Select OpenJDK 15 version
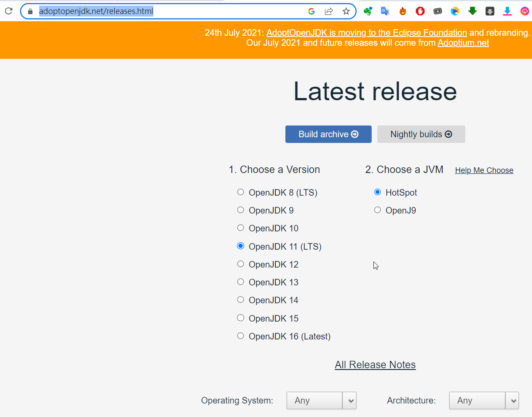Image resolution: width=532 pixels, height=417 pixels. pyautogui.click(x=241, y=318)
